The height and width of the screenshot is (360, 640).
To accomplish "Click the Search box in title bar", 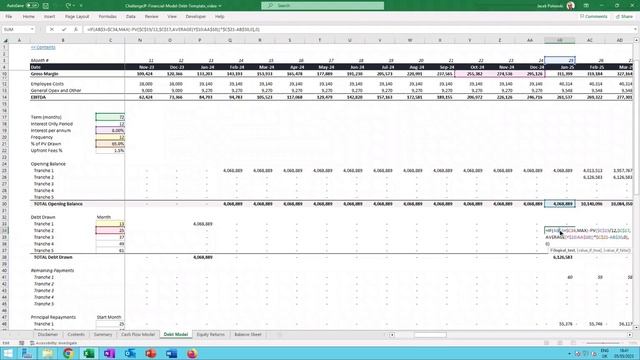I will click(322, 6).
